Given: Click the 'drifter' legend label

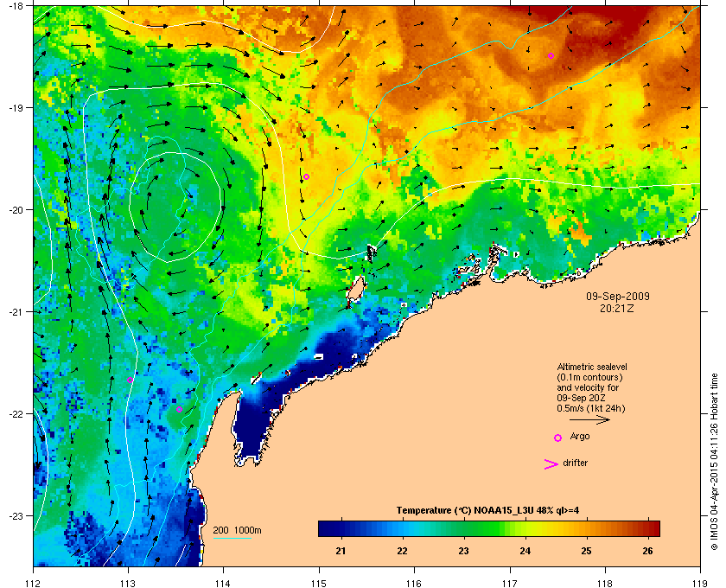Looking at the screenshot, I should tap(575, 463).
